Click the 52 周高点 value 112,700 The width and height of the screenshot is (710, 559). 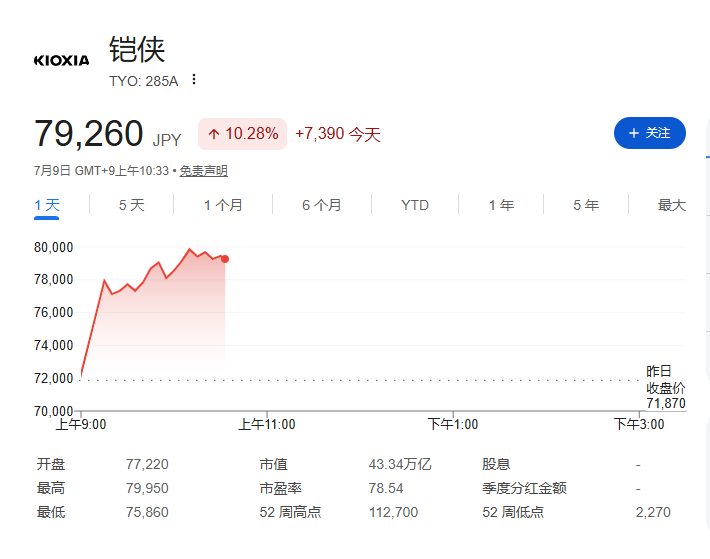click(x=393, y=512)
